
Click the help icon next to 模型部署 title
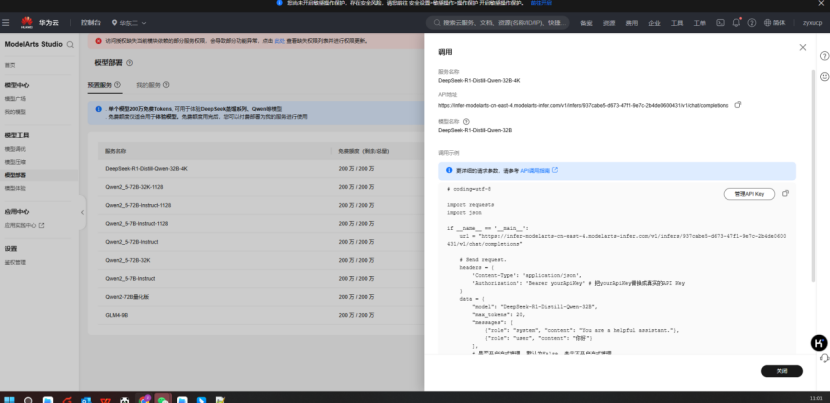click(x=130, y=62)
